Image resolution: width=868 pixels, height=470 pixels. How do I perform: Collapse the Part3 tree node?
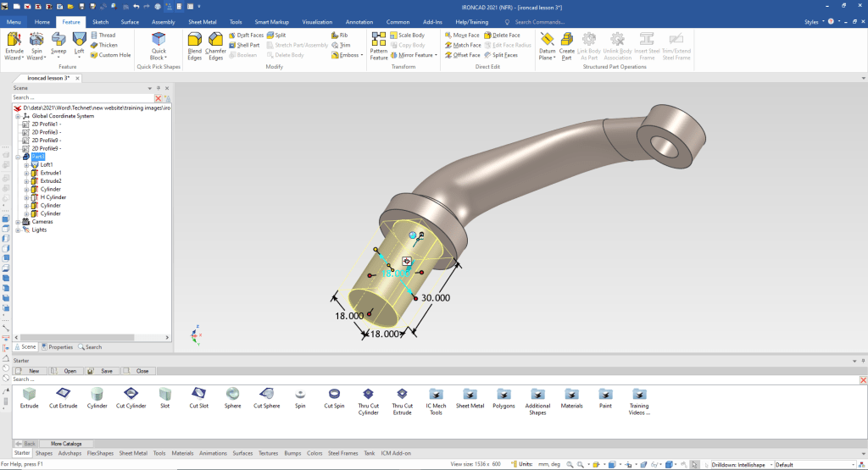pos(17,157)
